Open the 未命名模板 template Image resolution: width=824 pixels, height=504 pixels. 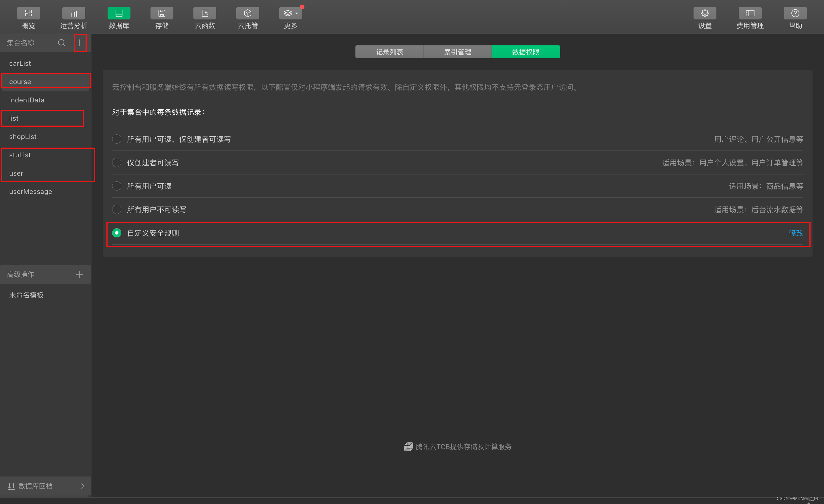pos(45,295)
